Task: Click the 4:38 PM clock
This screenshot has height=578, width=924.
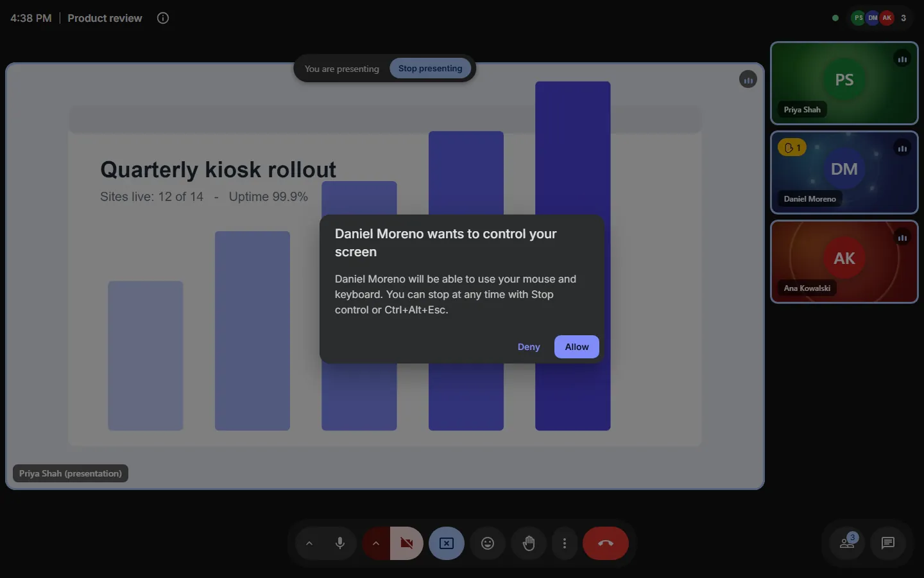Action: 31,18
